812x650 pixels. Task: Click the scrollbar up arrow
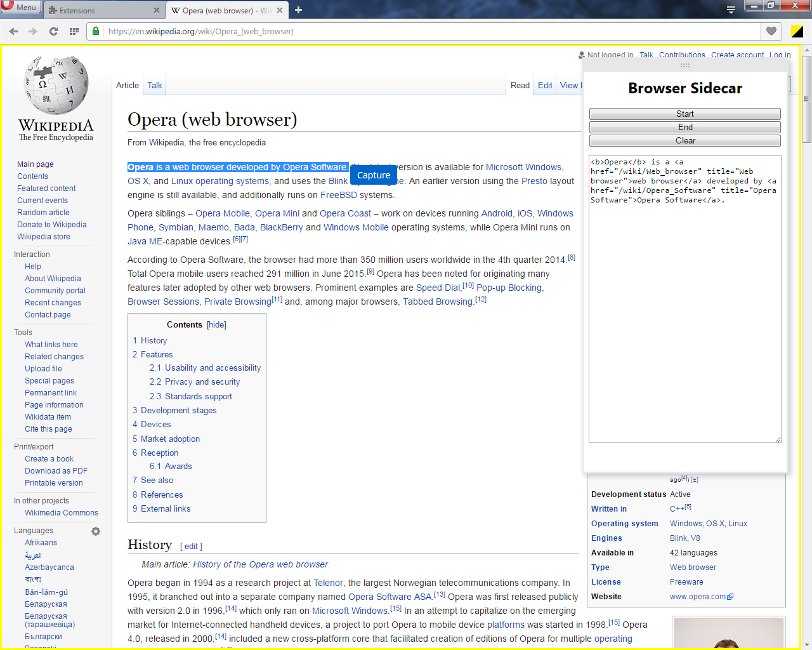point(807,50)
